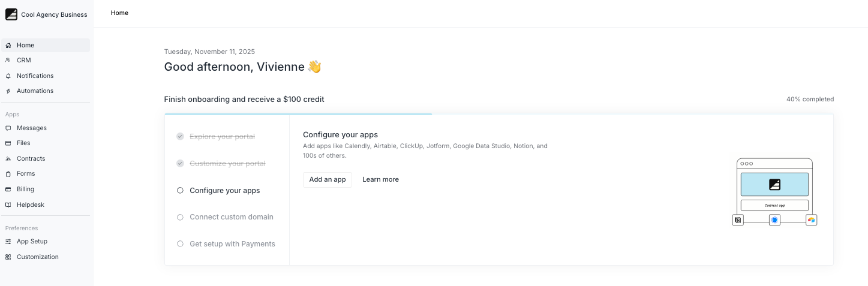868x286 pixels.
Task: Click the Home icon in sidebar
Action: (x=8, y=46)
